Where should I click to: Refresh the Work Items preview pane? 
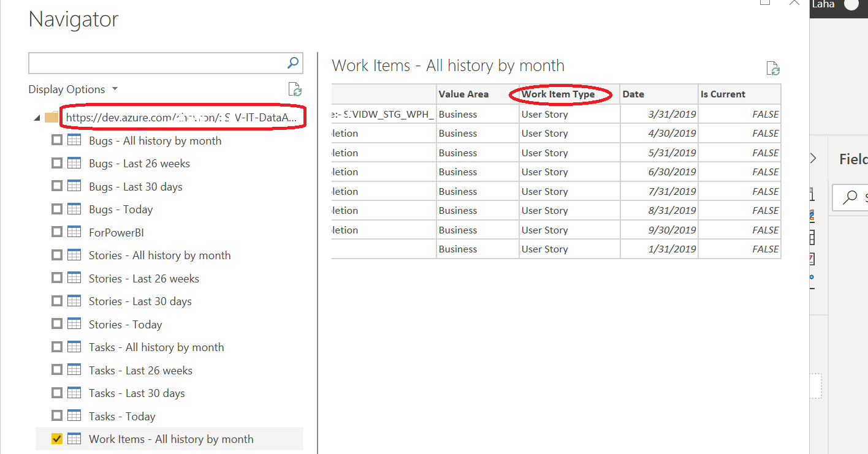[772, 68]
